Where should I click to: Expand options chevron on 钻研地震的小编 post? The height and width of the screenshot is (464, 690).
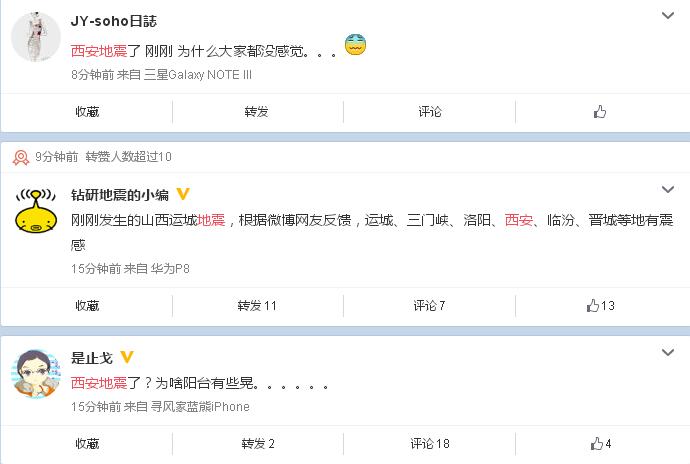[668, 190]
